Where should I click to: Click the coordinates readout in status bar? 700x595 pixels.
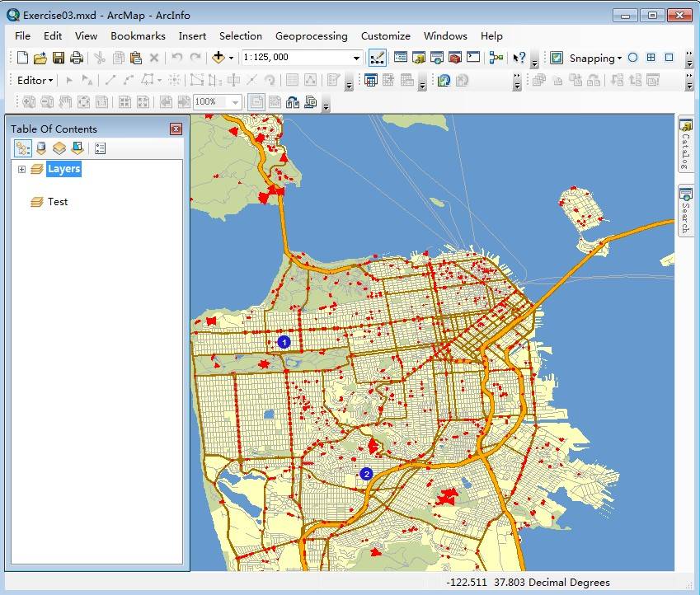529,582
